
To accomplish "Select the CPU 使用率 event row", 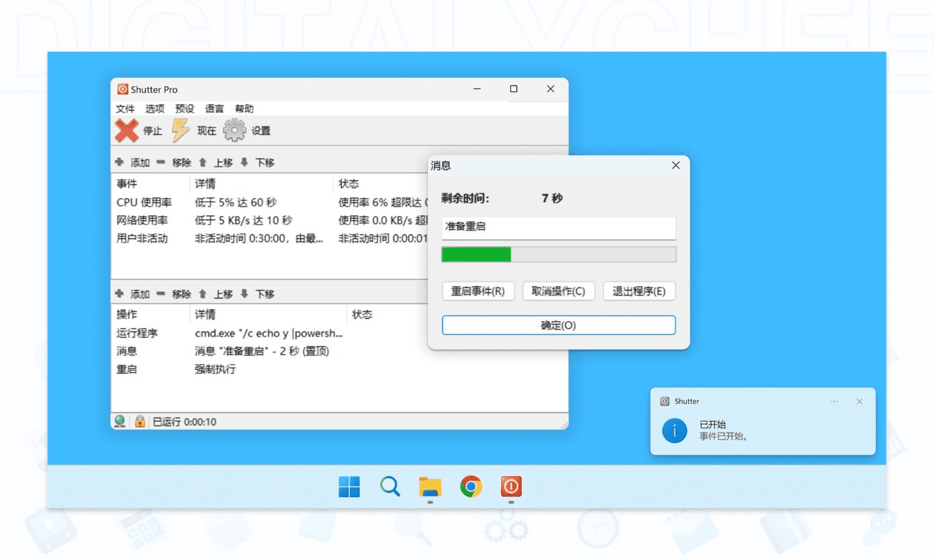I will point(144,202).
